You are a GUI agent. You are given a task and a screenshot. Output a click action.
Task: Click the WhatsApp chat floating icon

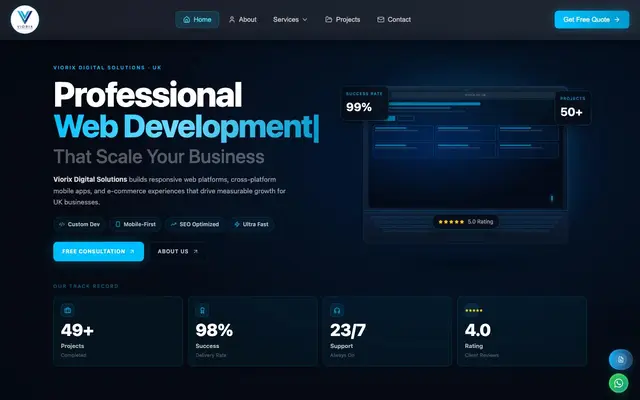click(x=619, y=383)
